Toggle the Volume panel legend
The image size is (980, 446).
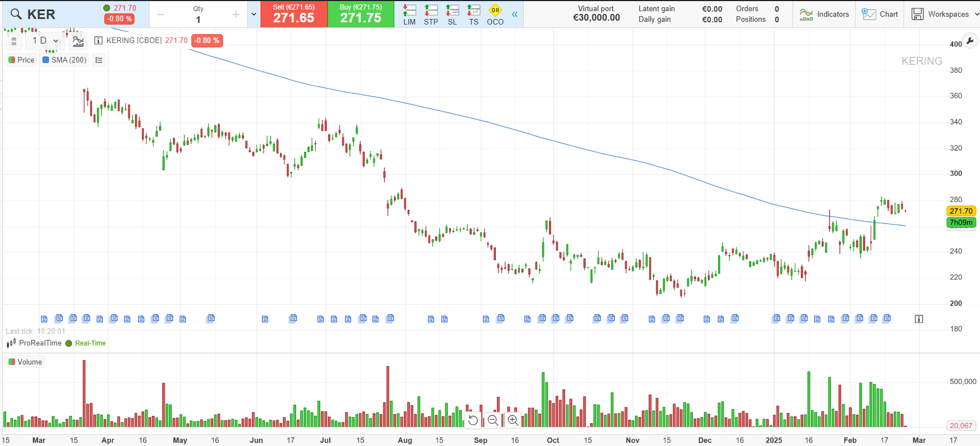click(x=25, y=362)
